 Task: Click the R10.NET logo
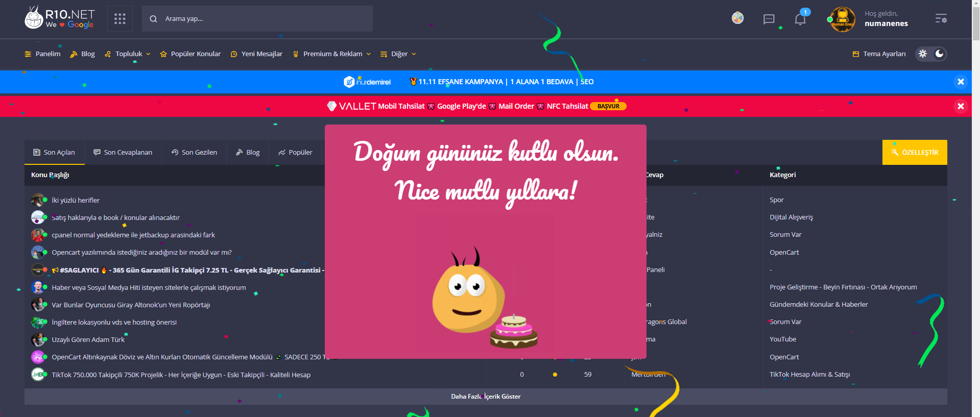coord(59,18)
